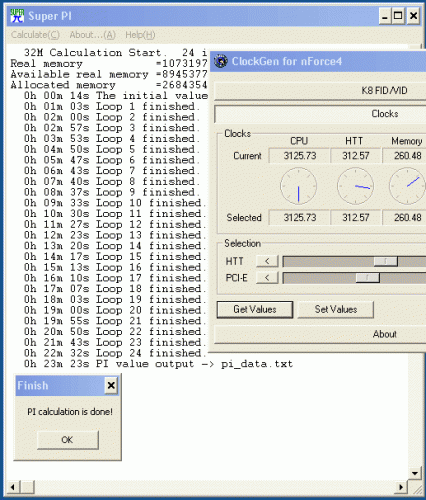Click the Set Values button in ClockGen
Image resolution: width=426 pixels, height=500 pixels.
336,310
